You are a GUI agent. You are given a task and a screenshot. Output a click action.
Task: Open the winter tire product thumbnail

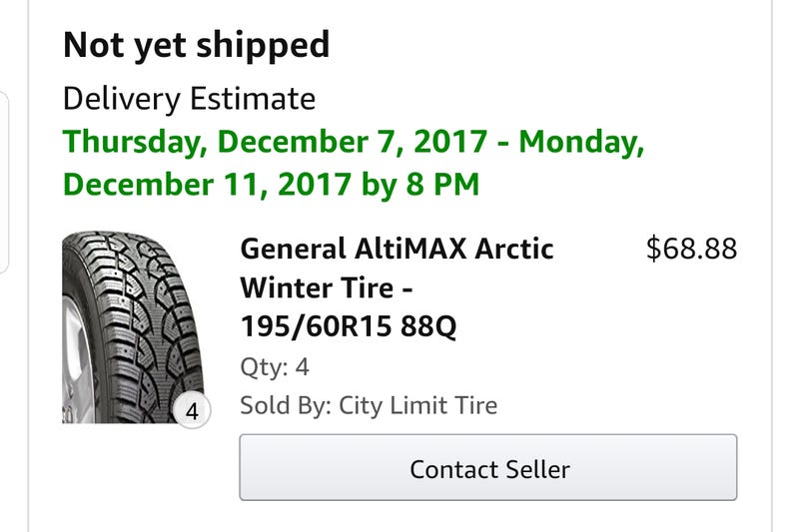pyautogui.click(x=134, y=327)
